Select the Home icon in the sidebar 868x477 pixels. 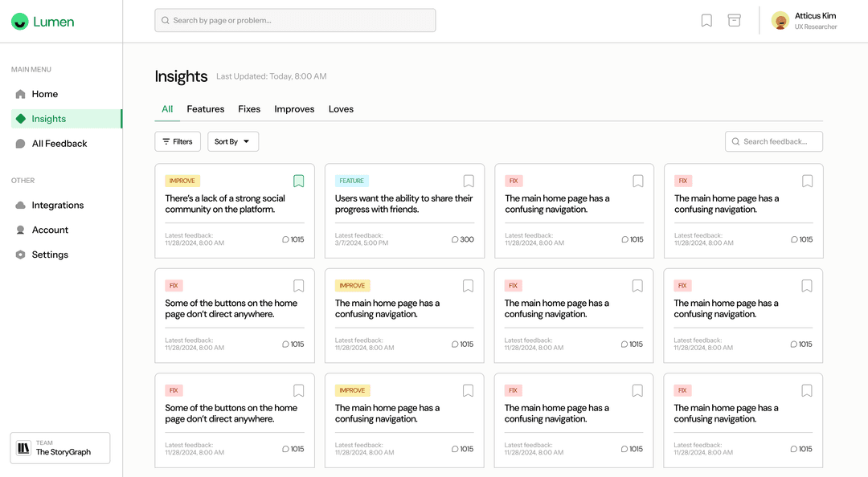click(x=19, y=94)
